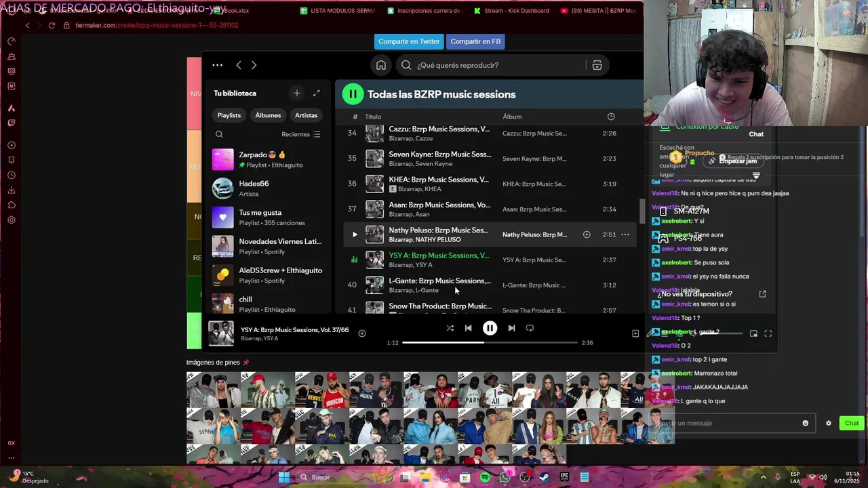Filter the library by Álbumes
This screenshot has height=488, width=868.
click(x=268, y=115)
